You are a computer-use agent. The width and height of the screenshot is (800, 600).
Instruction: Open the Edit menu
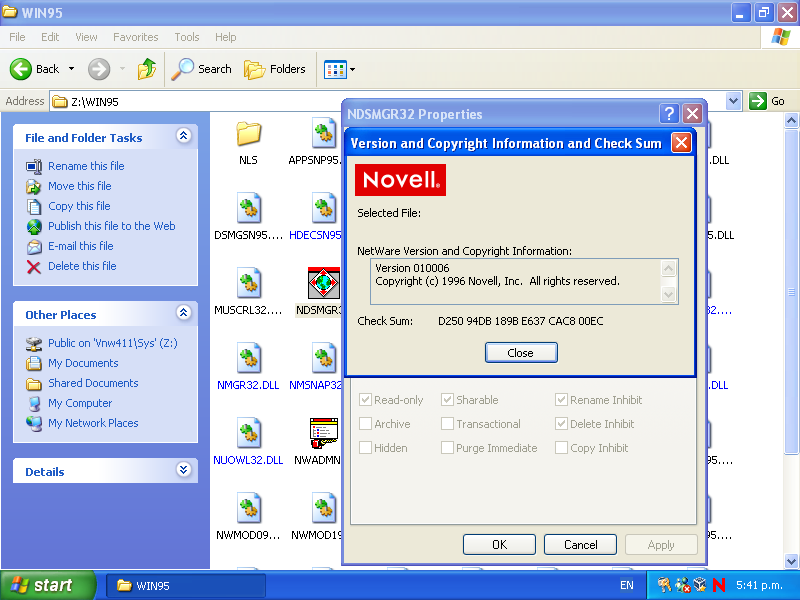(50, 37)
